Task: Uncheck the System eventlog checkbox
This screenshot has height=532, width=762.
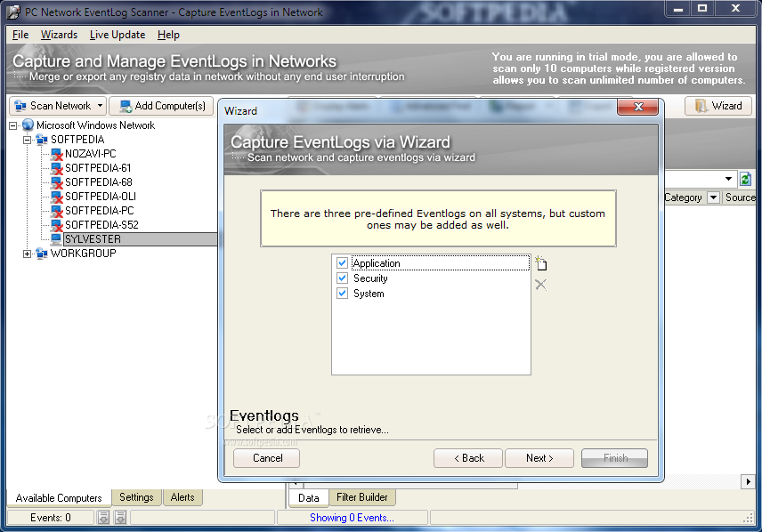Action: pyautogui.click(x=342, y=293)
